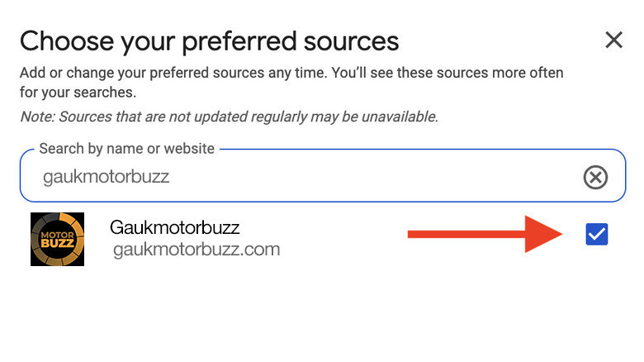The image size is (644, 362).
Task: Click the italic note about unavailable sources
Action: click(x=229, y=117)
